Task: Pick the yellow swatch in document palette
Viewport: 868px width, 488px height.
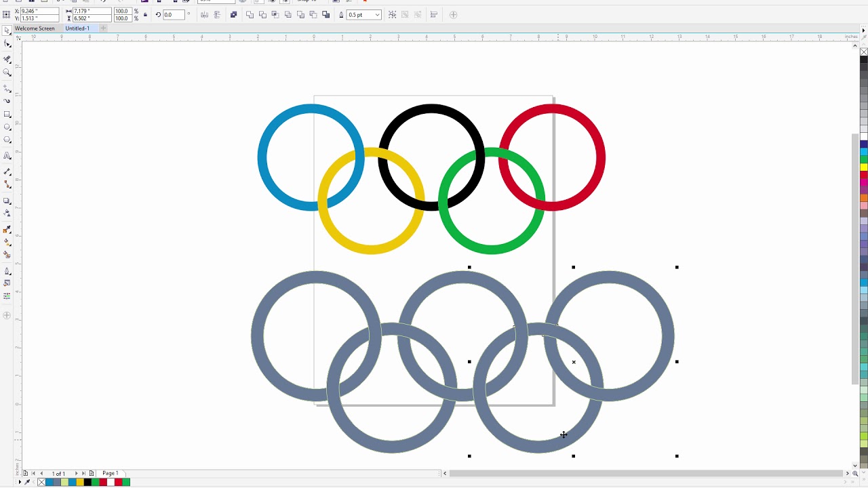Action: pyautogui.click(x=80, y=482)
